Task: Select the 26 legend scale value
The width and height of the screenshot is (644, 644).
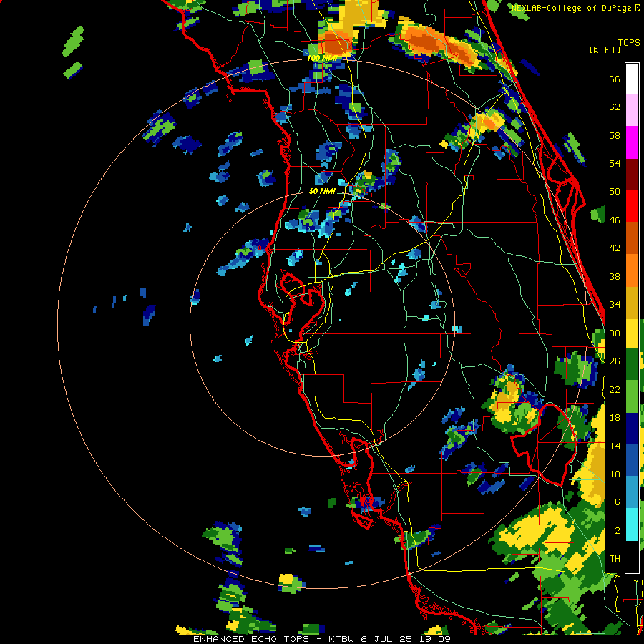Action: [615, 361]
